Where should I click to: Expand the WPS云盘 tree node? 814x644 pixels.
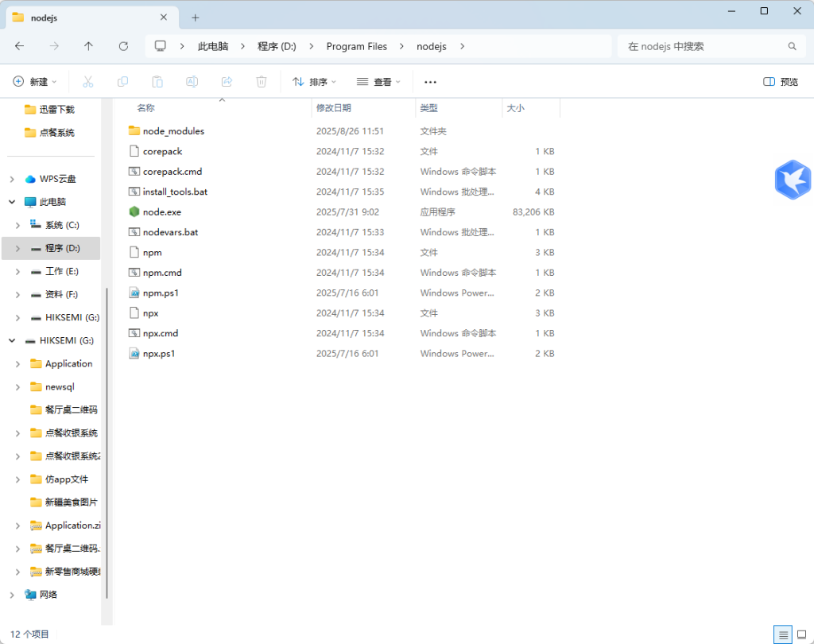12,179
